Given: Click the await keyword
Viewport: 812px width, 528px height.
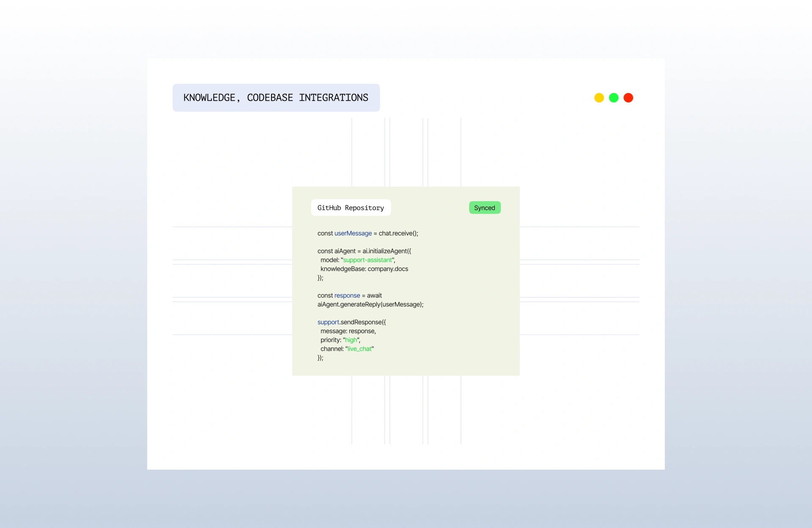Looking at the screenshot, I should point(374,295).
